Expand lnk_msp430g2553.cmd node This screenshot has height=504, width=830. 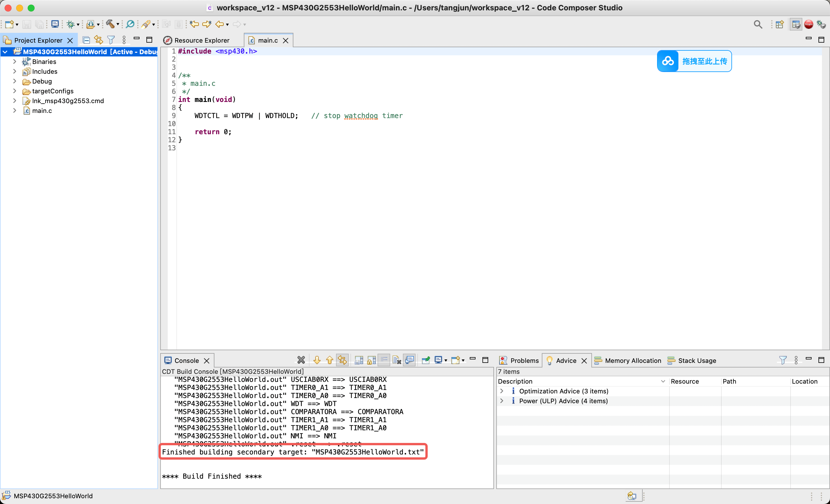(14, 101)
